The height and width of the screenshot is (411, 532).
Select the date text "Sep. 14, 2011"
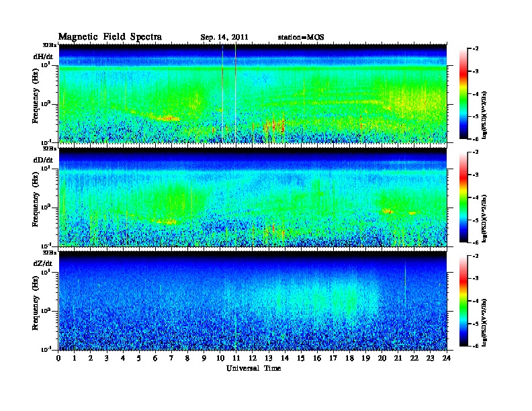[224, 38]
